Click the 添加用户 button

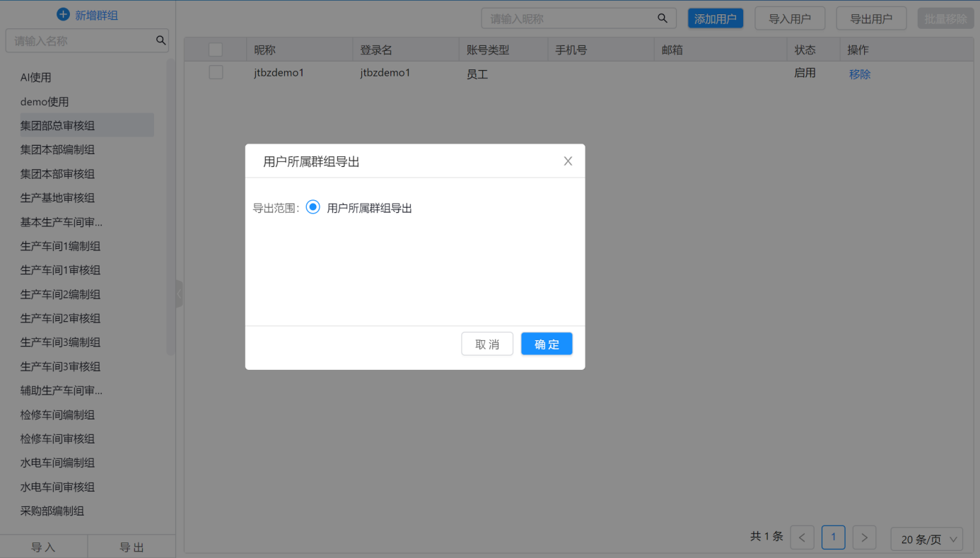715,19
